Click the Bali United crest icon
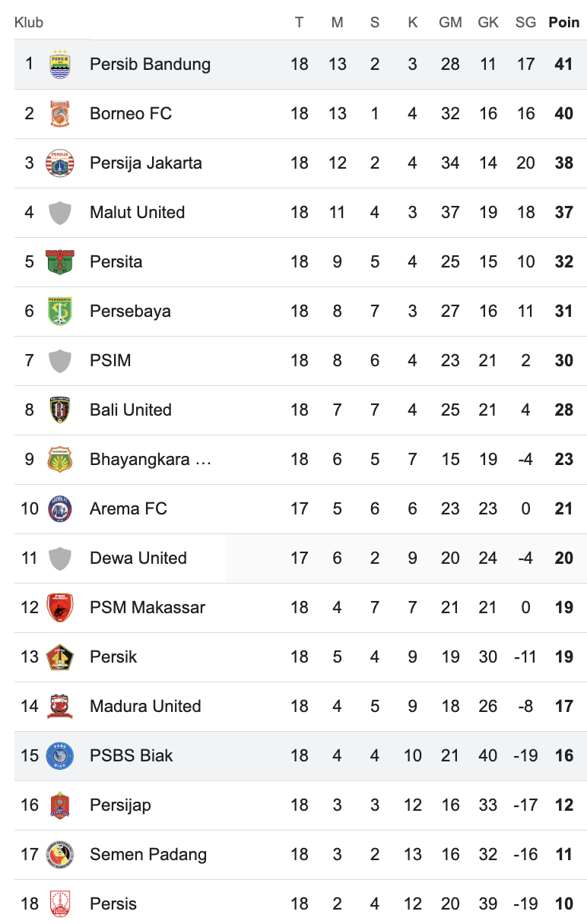Screen dimensions: 587x924 tap(60, 410)
